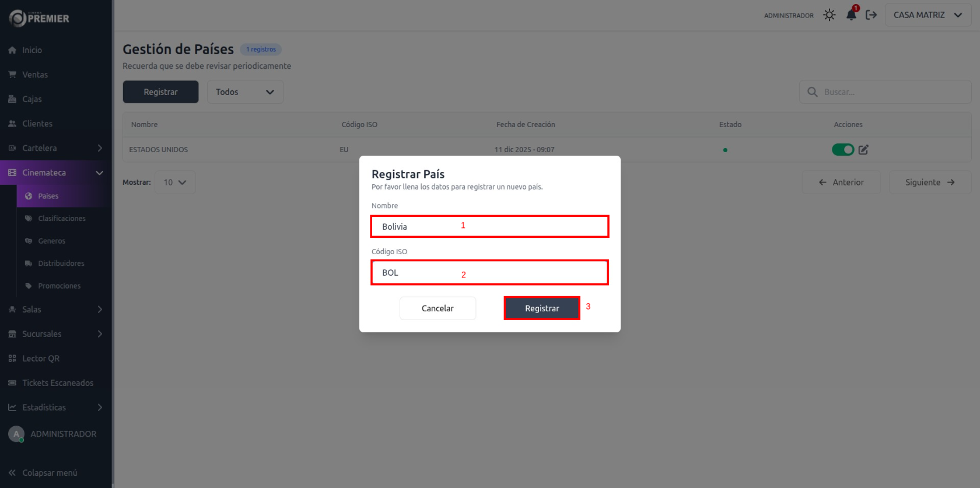
Task: Click edit icon for Estados Unidos row
Action: click(863, 150)
